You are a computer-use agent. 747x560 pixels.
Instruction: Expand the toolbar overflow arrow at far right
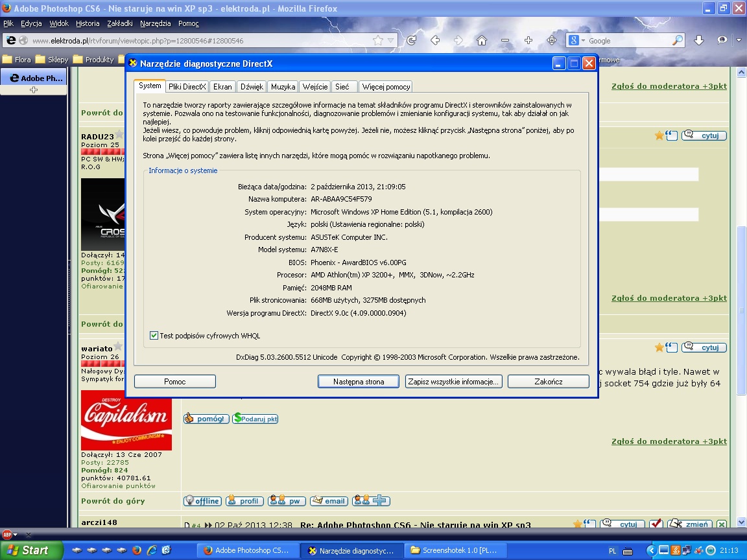tap(739, 40)
